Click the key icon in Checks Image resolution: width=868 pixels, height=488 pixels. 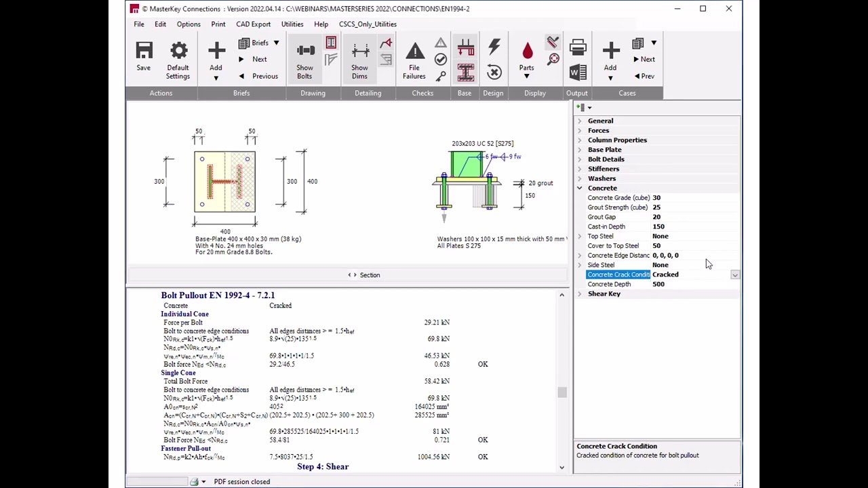coord(441,76)
